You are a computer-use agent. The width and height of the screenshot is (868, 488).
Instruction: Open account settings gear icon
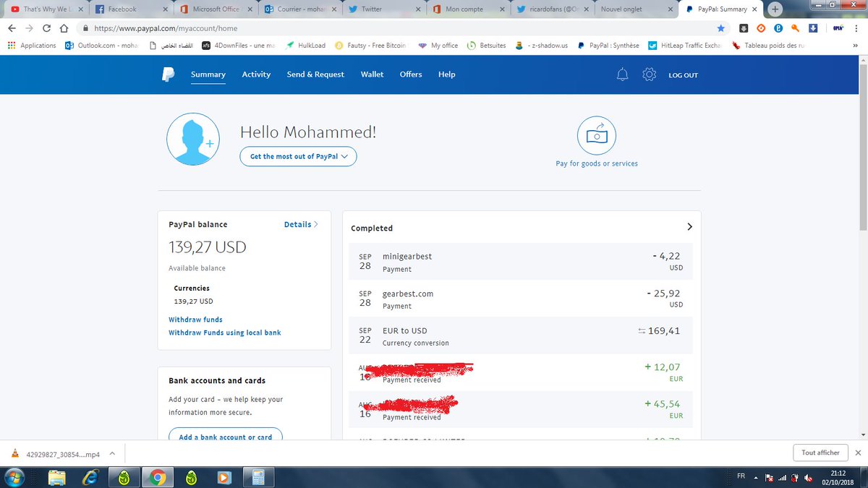649,74
